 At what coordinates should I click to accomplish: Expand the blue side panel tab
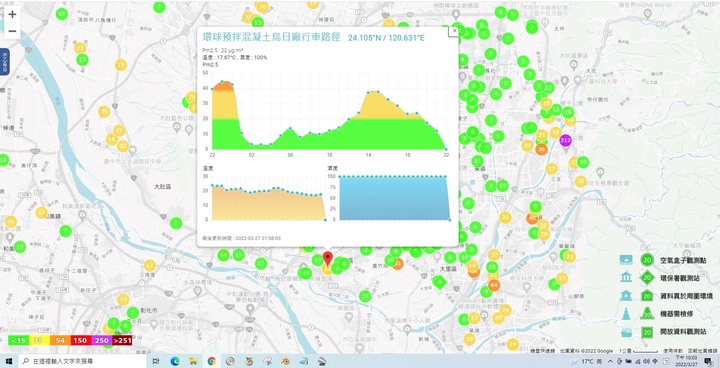(x=5, y=62)
